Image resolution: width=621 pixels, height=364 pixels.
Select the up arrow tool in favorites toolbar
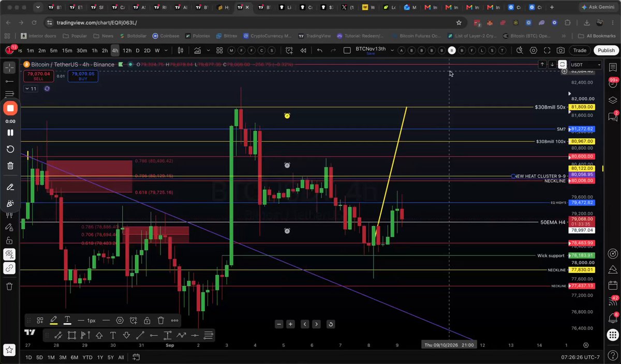tap(99, 335)
